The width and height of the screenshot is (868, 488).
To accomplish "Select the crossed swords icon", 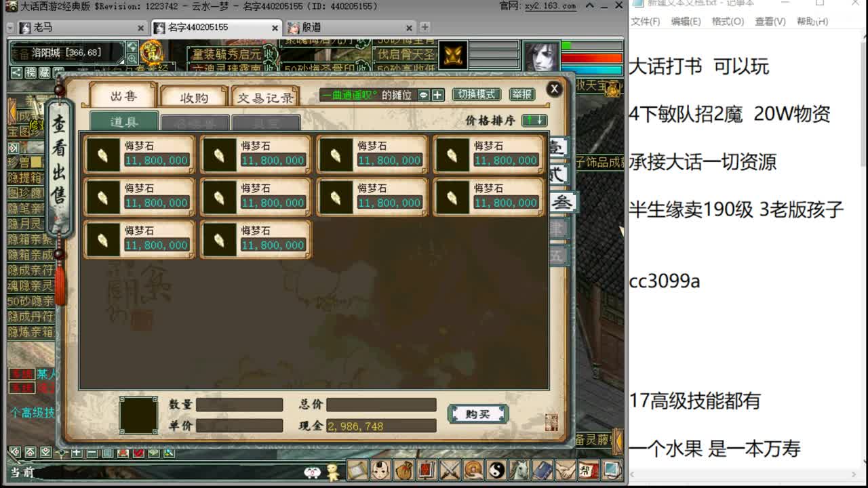I will pyautogui.click(x=450, y=470).
